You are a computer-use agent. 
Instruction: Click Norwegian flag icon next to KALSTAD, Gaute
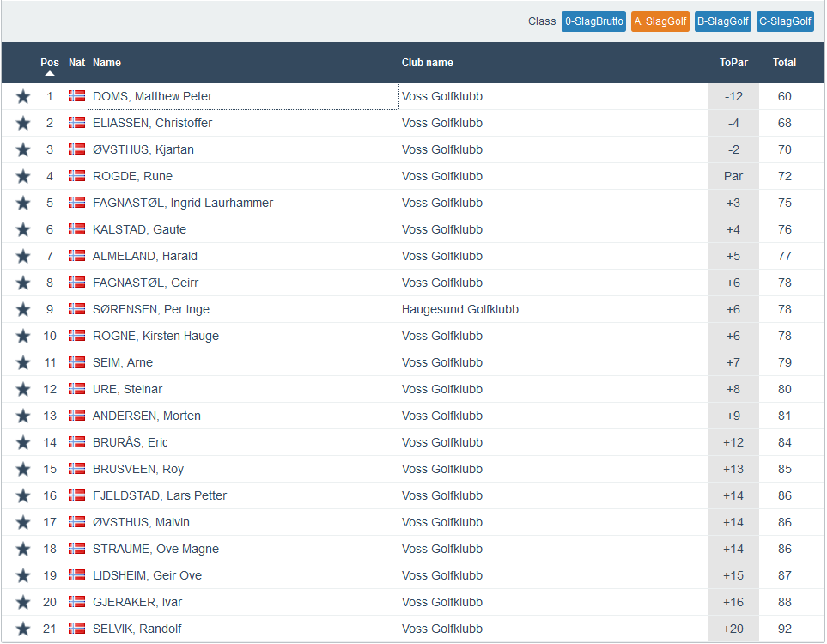(x=77, y=229)
